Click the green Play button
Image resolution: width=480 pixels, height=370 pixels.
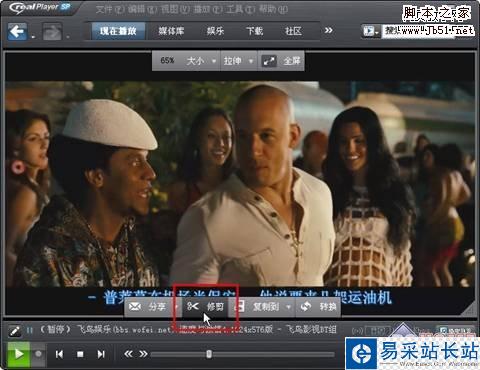coord(19,354)
